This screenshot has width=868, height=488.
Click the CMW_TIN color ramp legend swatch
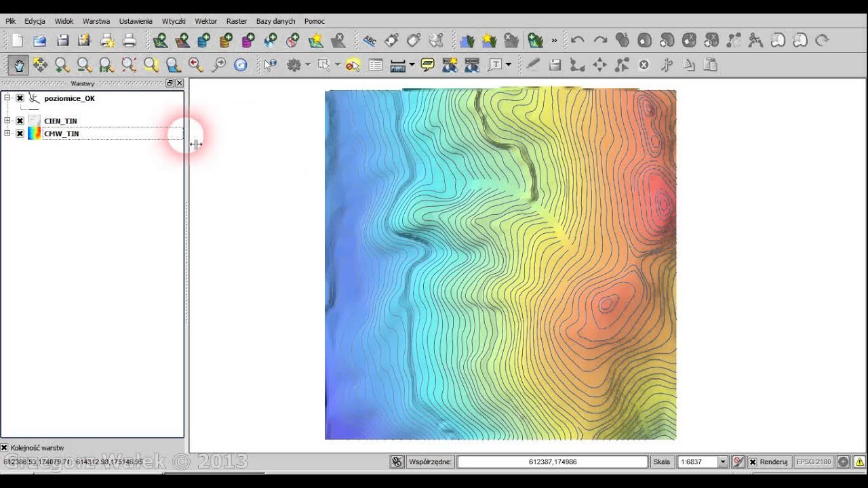tap(34, 134)
